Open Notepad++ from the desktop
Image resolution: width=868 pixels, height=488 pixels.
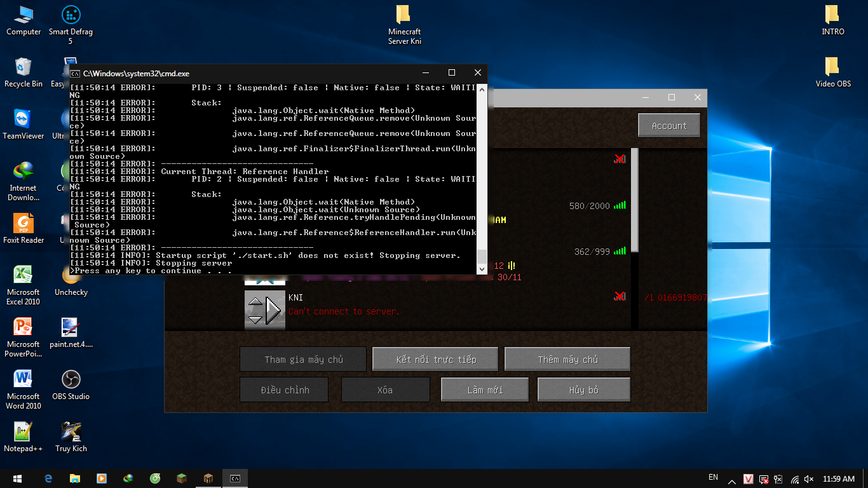[24, 437]
